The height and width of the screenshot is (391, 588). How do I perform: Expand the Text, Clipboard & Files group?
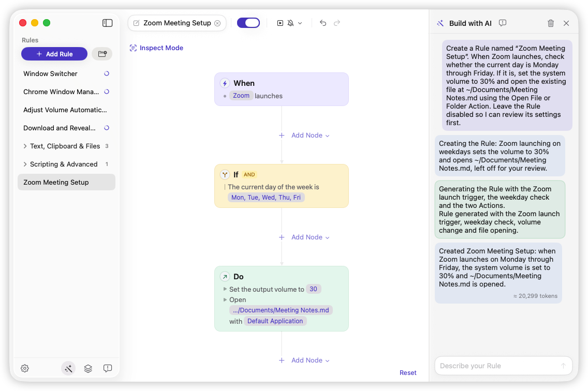pyautogui.click(x=25, y=146)
